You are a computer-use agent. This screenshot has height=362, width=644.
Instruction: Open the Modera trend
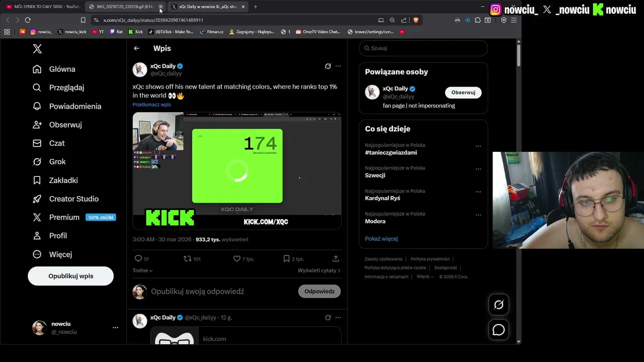[375, 221]
